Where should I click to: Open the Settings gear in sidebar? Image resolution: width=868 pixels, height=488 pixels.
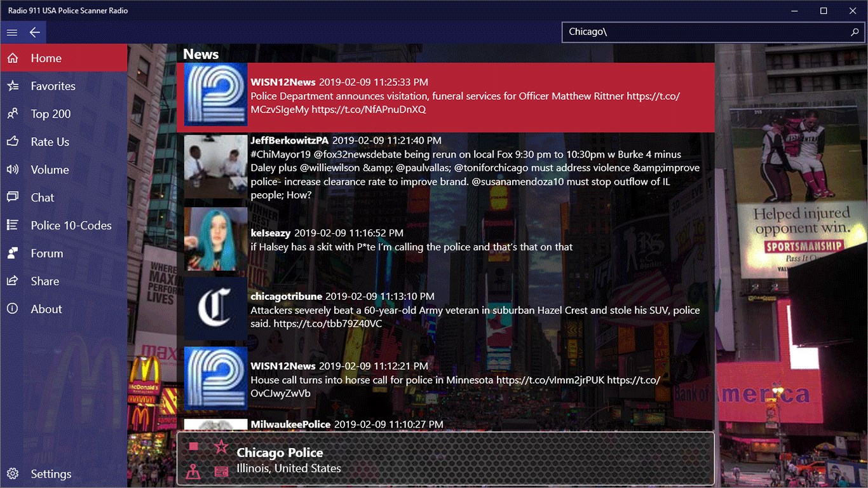[12, 474]
